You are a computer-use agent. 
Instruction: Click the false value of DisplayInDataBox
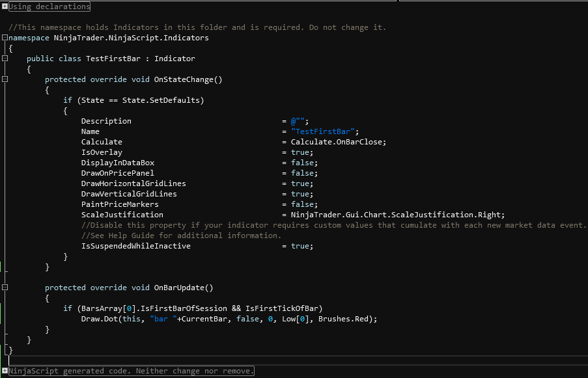point(302,163)
